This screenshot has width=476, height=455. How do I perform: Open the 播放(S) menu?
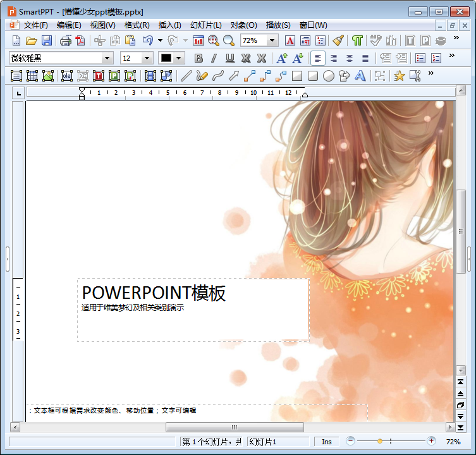click(x=278, y=25)
